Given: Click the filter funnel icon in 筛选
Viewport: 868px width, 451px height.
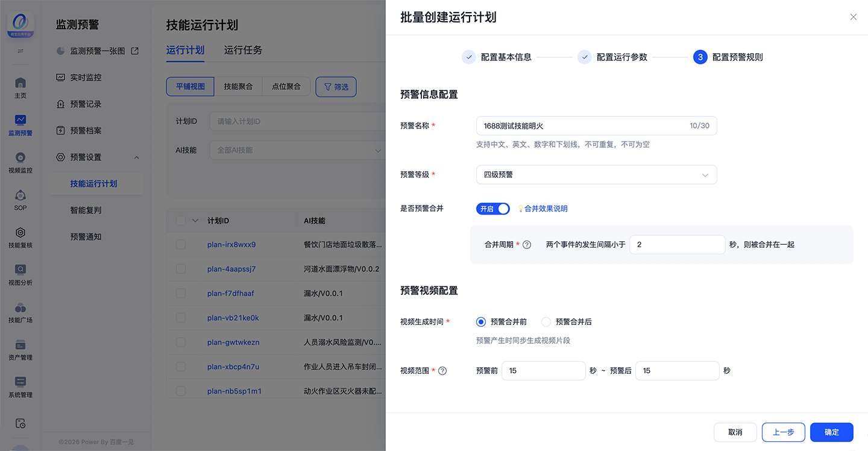Looking at the screenshot, I should (328, 87).
